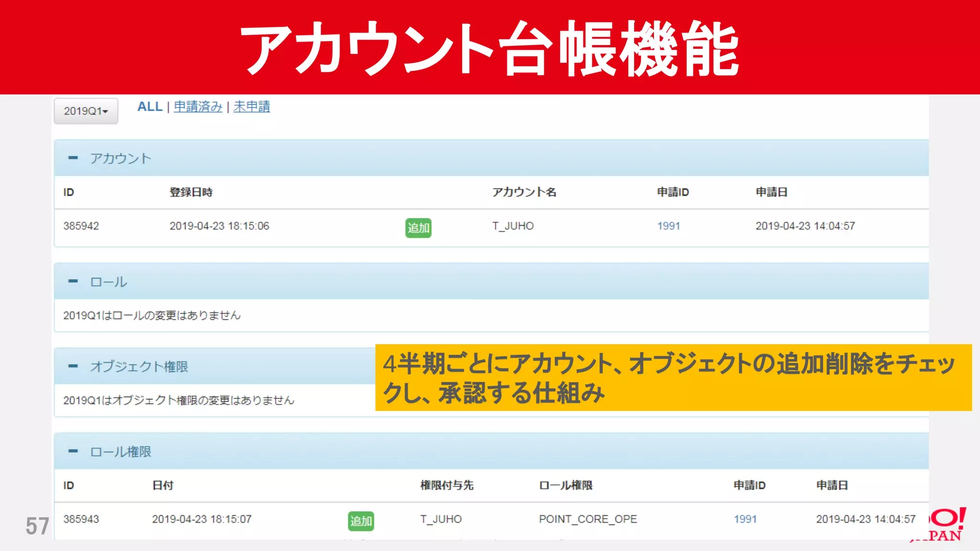Click 日付 column header
Screen dimensions: 980x551
coord(162,485)
